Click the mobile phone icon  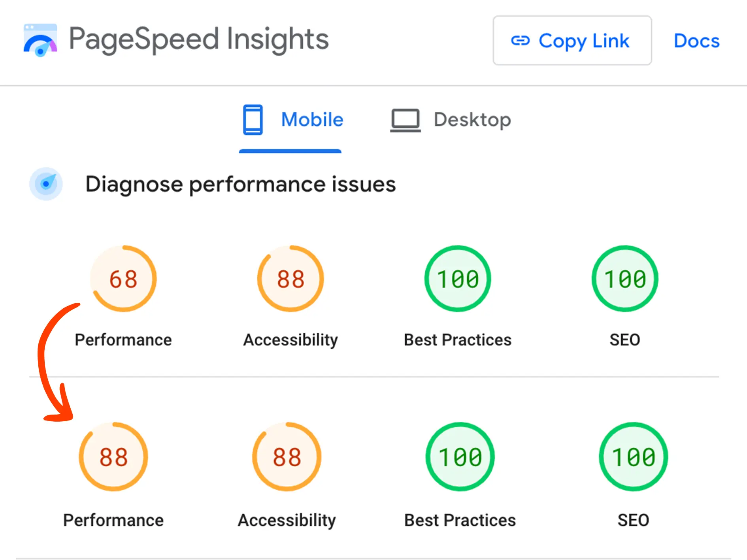point(253,119)
